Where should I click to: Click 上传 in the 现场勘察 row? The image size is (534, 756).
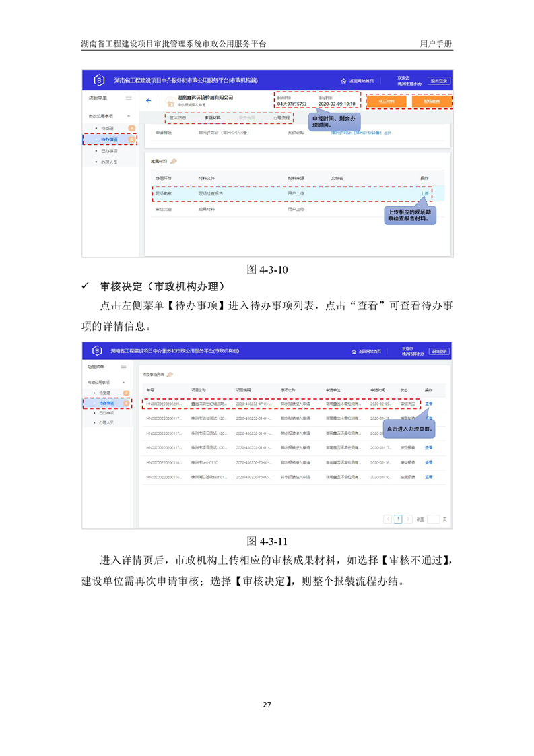pos(424,194)
